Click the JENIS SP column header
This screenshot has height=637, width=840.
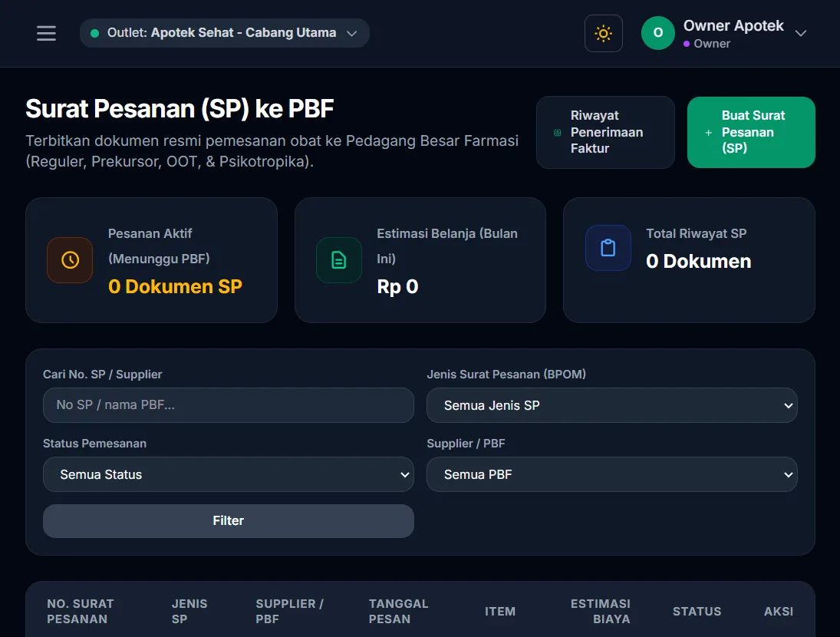[189, 611]
